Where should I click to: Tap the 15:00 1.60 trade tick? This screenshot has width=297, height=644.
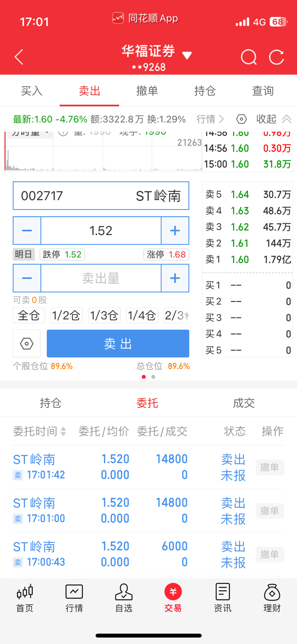point(247,164)
